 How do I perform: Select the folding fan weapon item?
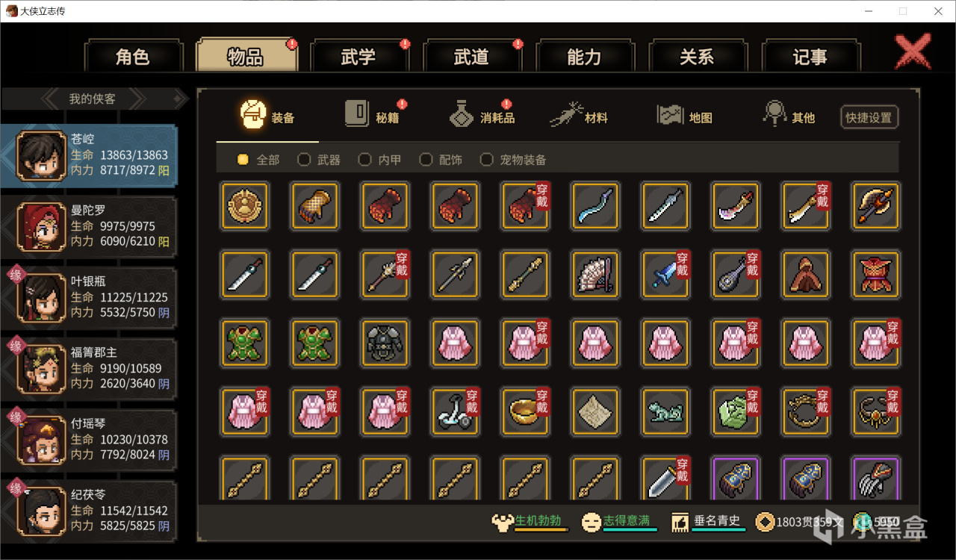click(x=595, y=274)
